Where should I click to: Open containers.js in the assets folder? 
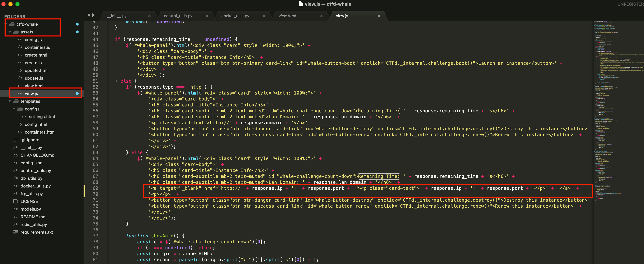[x=37, y=47]
